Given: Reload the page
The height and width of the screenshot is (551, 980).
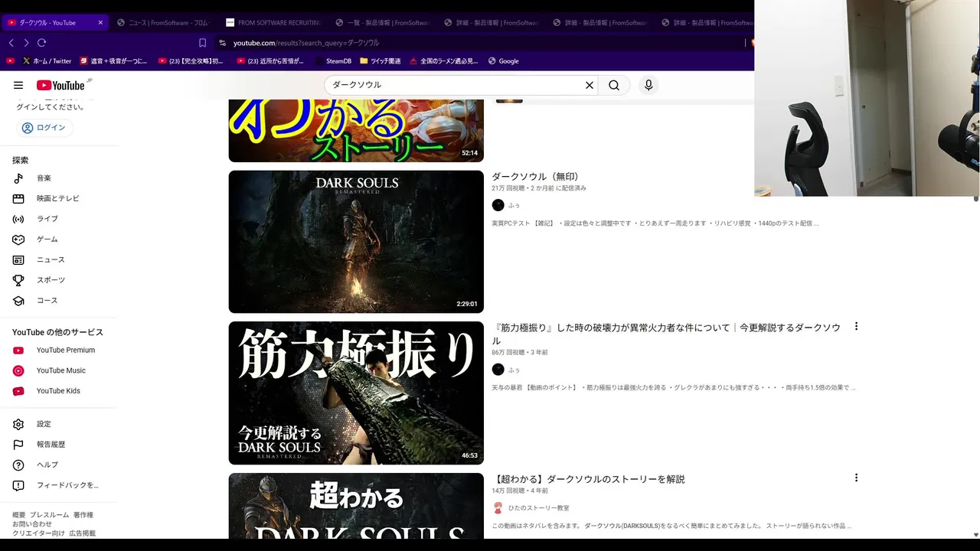Looking at the screenshot, I should pos(41,43).
